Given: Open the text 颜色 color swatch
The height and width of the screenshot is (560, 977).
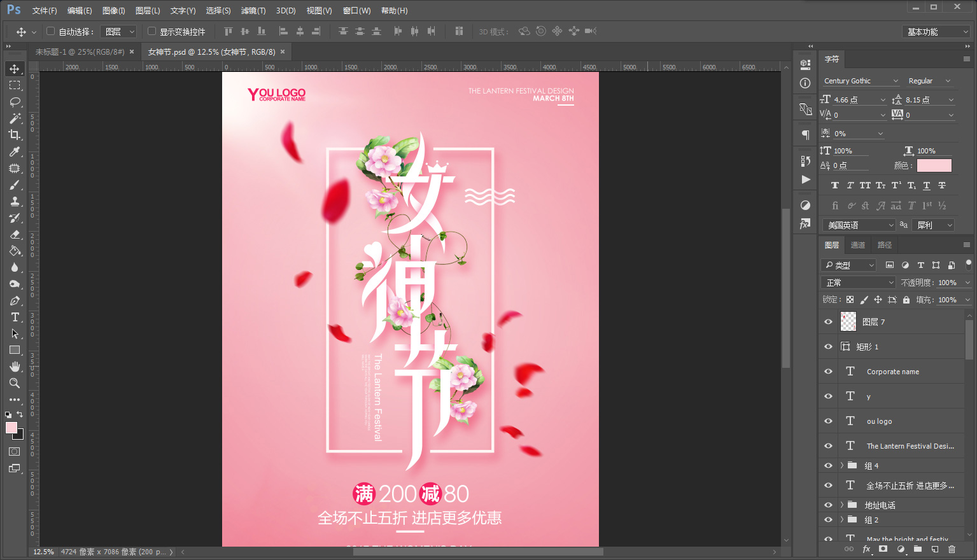Looking at the screenshot, I should point(934,165).
